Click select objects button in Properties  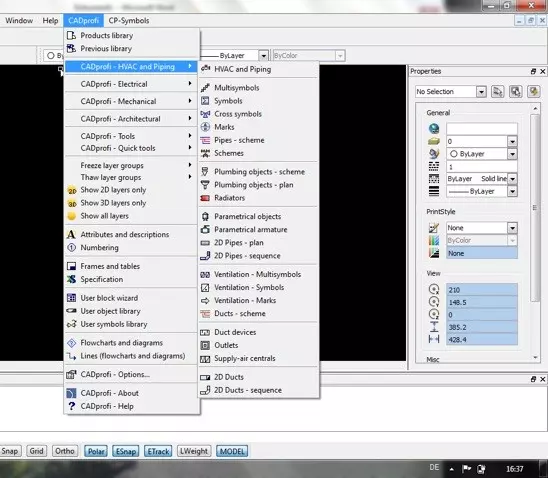tap(515, 92)
